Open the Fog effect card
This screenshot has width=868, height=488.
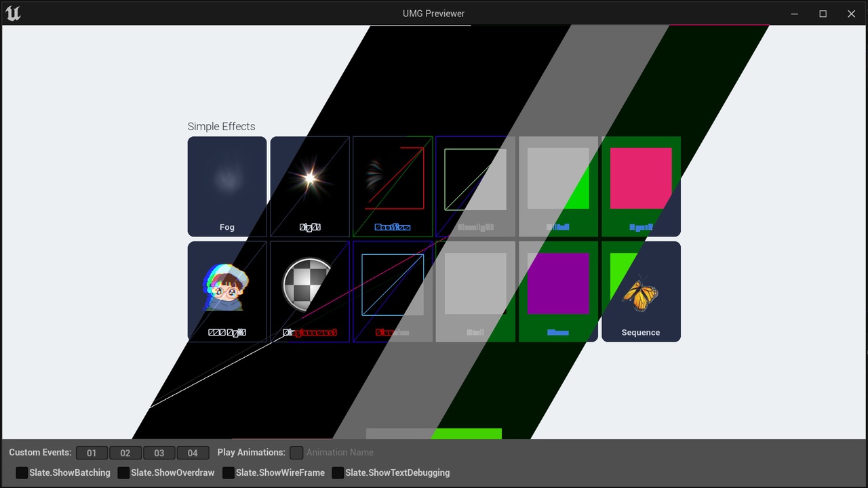coord(227,186)
